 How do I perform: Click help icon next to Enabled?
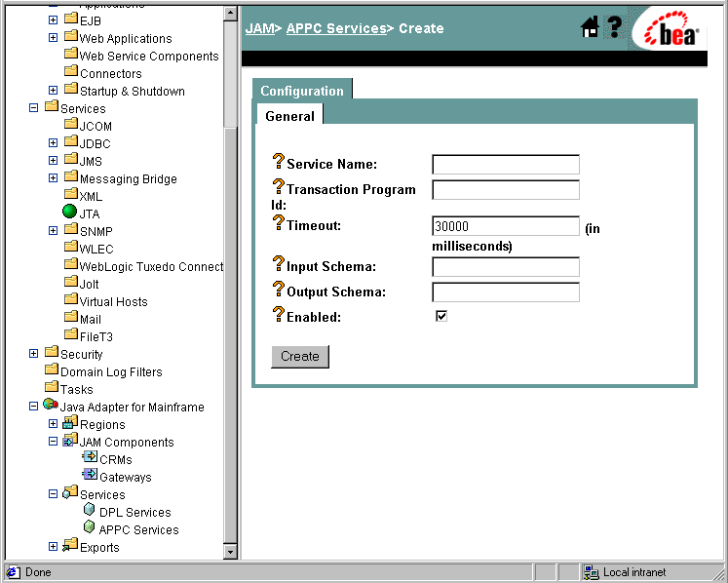click(278, 314)
